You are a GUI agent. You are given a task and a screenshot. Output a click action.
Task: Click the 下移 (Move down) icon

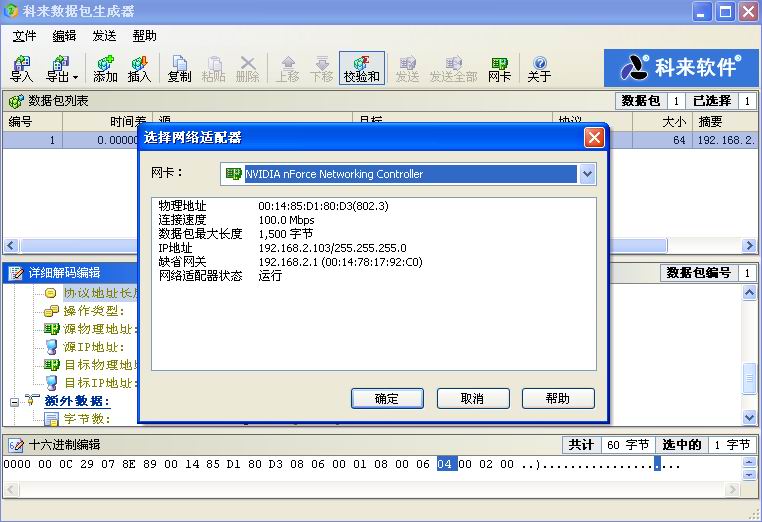[321, 69]
